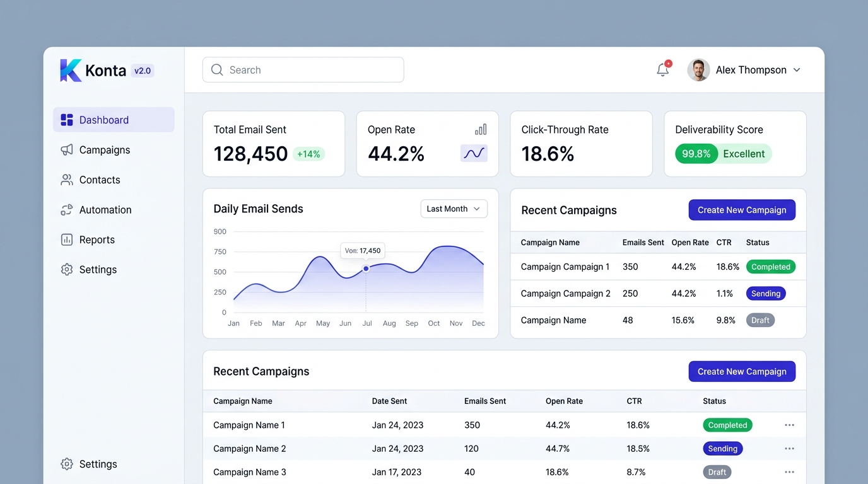868x484 pixels.
Task: Open Settings gear at the sidebar bottom
Action: coord(67,464)
